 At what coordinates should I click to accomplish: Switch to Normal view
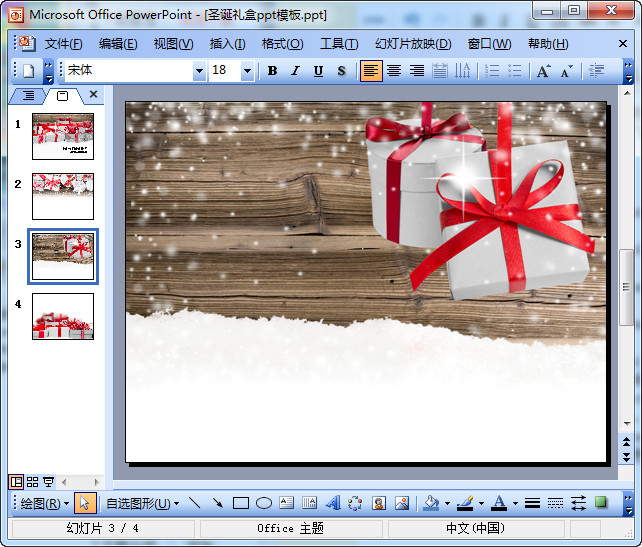click(16, 482)
